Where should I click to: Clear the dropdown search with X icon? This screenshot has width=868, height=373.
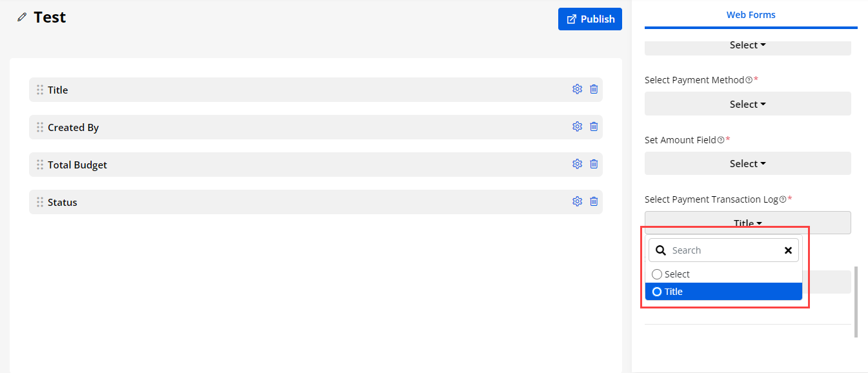[788, 250]
